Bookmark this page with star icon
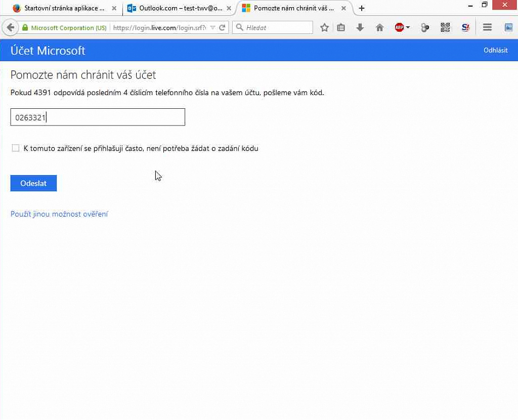This screenshot has width=518, height=420. click(324, 27)
